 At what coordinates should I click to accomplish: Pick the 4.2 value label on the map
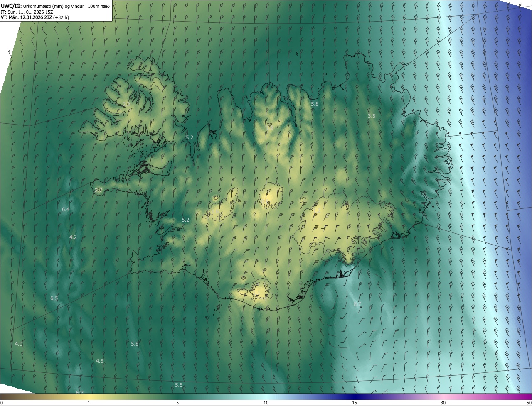click(73, 237)
